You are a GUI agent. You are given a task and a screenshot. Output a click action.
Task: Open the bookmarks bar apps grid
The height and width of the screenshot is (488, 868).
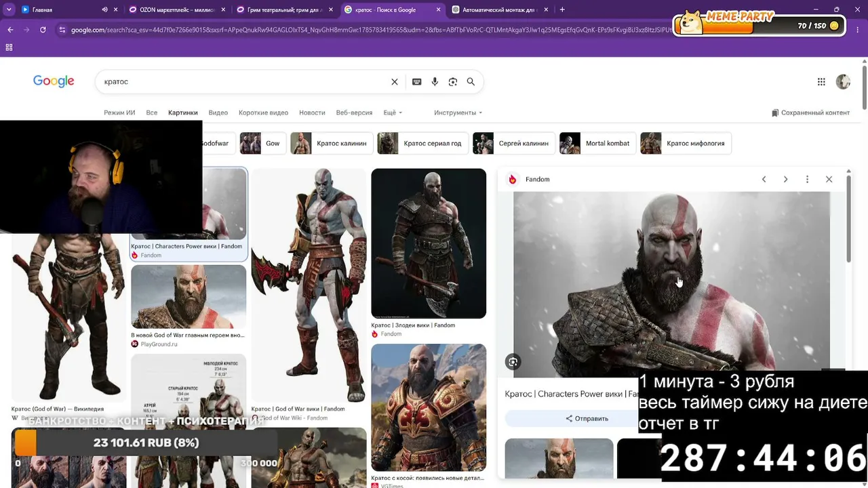point(9,47)
